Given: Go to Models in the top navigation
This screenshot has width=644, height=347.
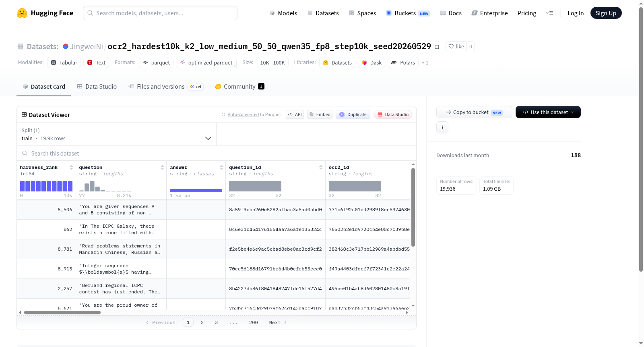Looking at the screenshot, I should 283,13.
